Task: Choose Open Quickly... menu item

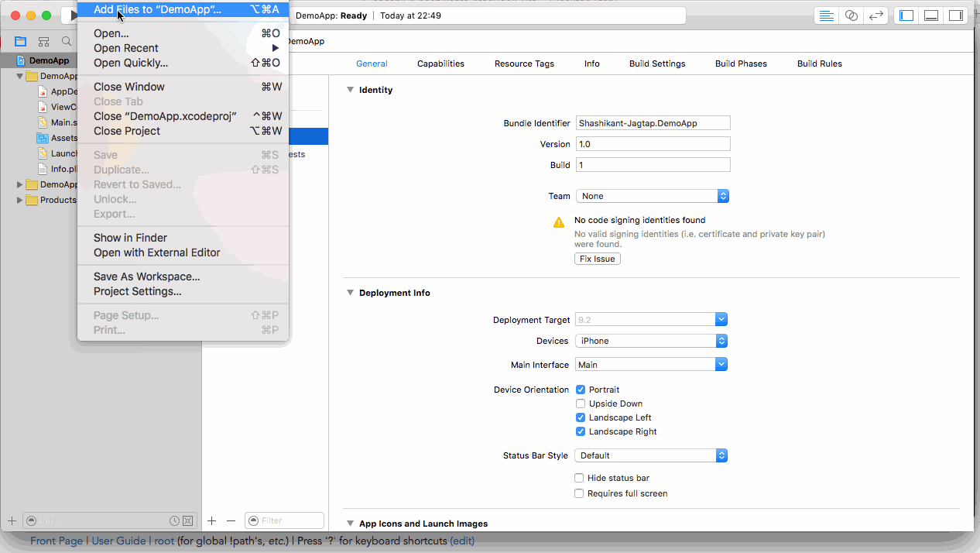Action: (183, 63)
